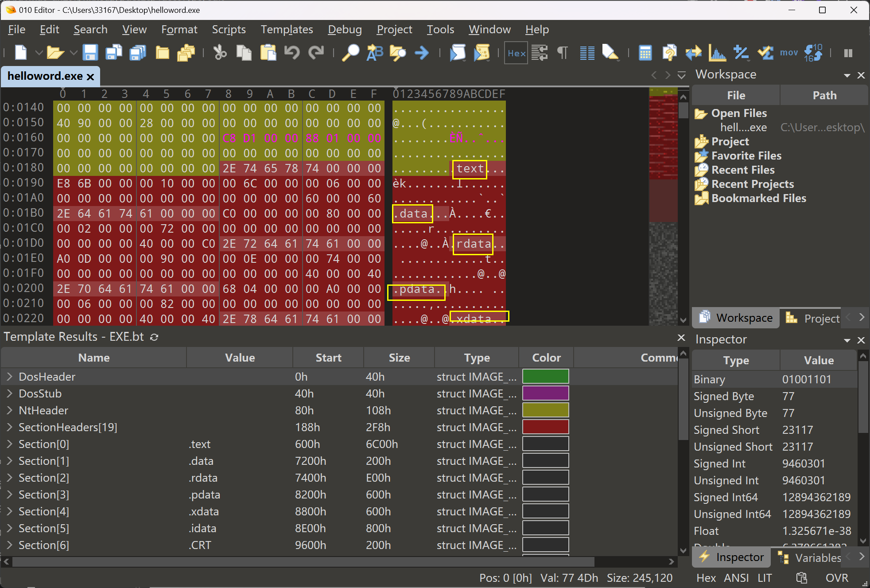Refresh Template Results with reload icon
This screenshot has width=870, height=588.
(x=154, y=337)
